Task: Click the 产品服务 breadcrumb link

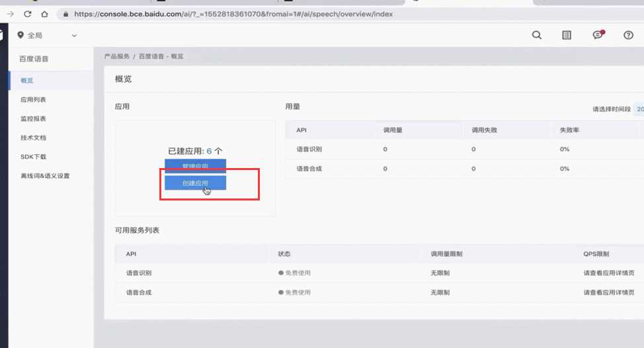Action: [116, 56]
